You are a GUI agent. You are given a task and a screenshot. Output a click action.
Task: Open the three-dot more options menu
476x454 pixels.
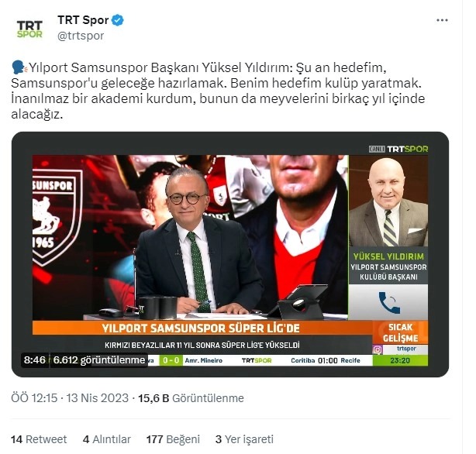[x=442, y=20]
